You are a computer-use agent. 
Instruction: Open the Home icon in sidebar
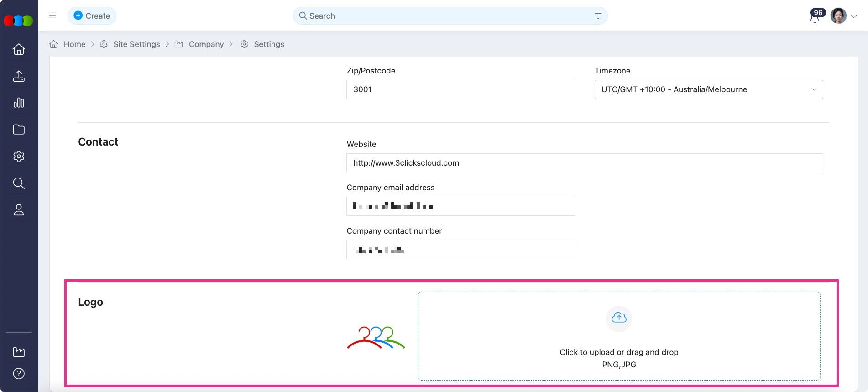coord(19,49)
